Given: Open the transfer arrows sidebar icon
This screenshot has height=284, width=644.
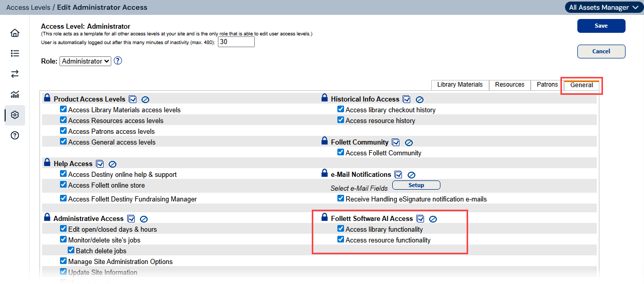Looking at the screenshot, I should (x=15, y=74).
